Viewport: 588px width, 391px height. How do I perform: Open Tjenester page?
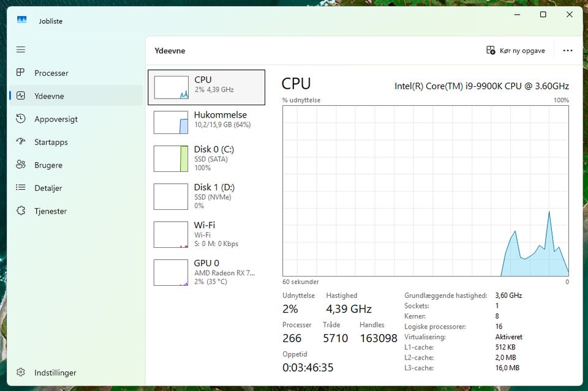click(x=76, y=211)
